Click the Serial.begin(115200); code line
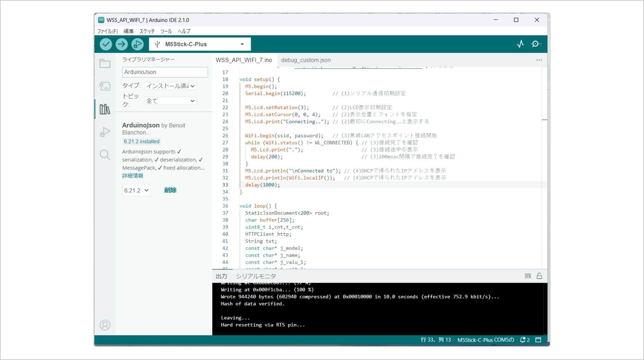This screenshot has height=360, width=644. (276, 93)
